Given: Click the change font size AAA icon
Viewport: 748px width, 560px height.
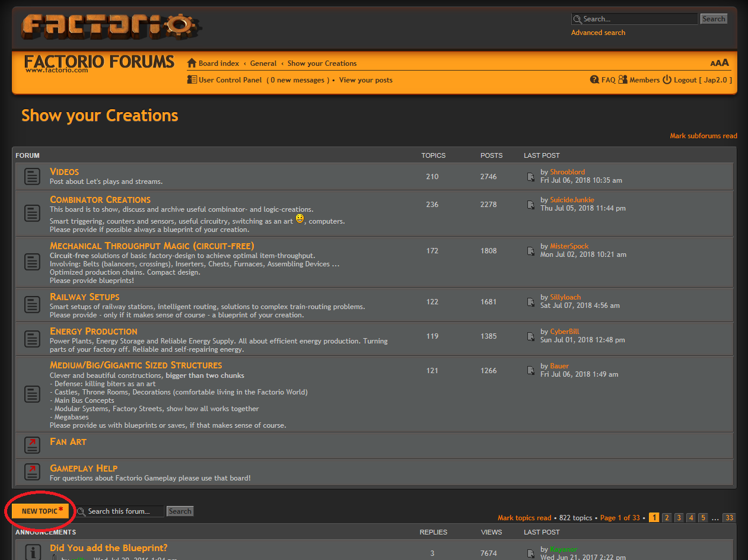Looking at the screenshot, I should click(x=720, y=63).
